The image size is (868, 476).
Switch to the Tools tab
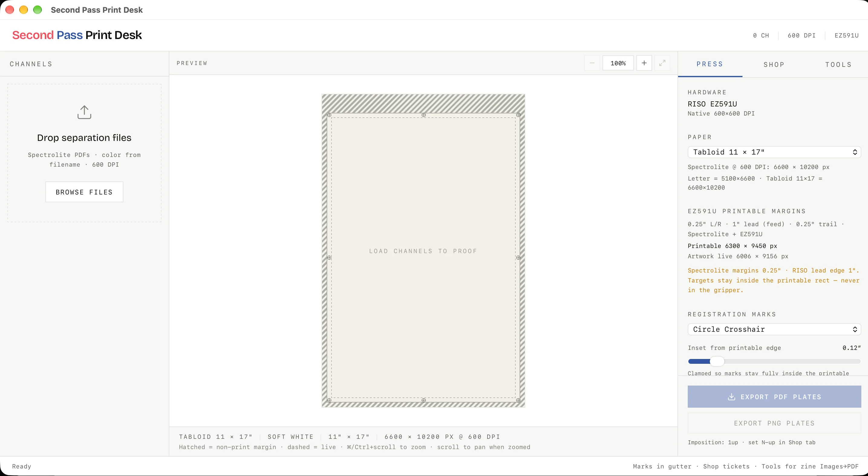(x=838, y=64)
